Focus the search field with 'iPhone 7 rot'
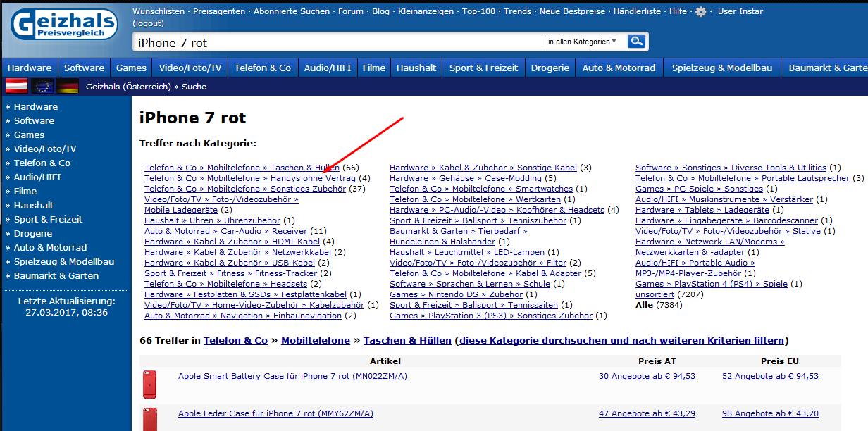 click(x=337, y=42)
